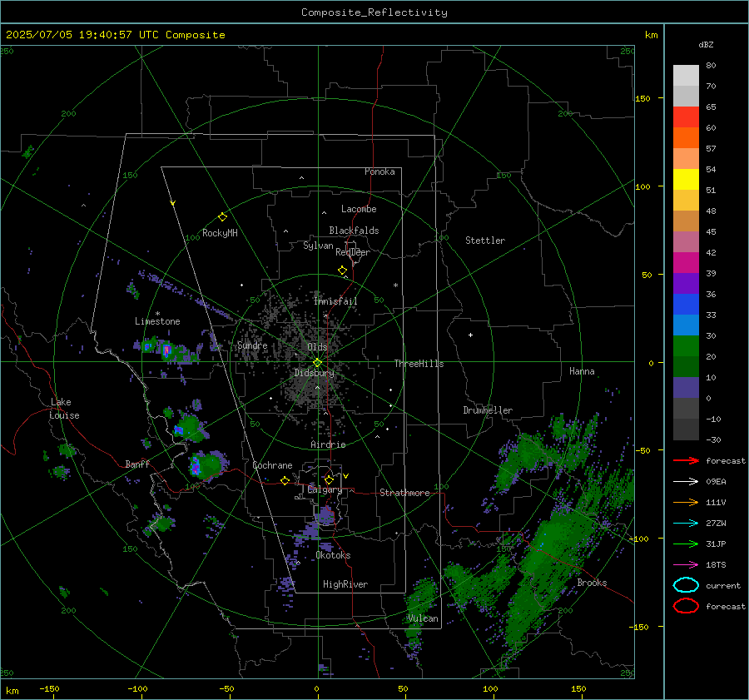Click the yellow radar-site diamond near Olds
749x700 pixels.
317,363
